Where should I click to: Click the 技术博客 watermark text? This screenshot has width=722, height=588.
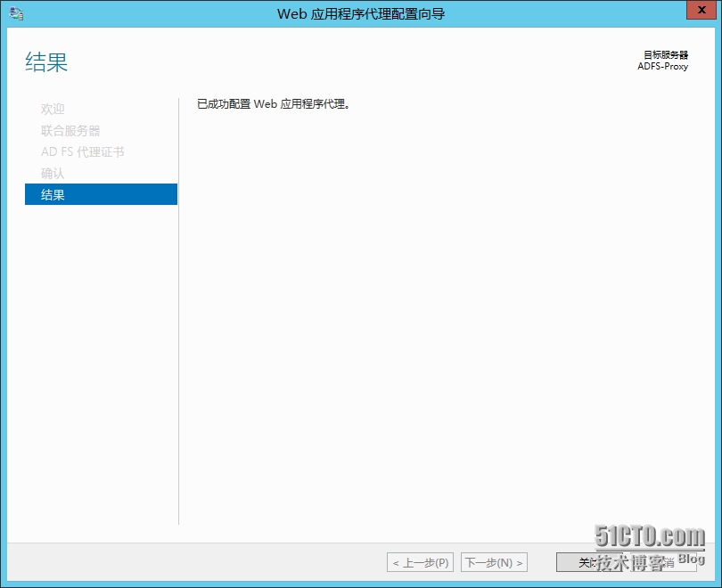coord(631,562)
